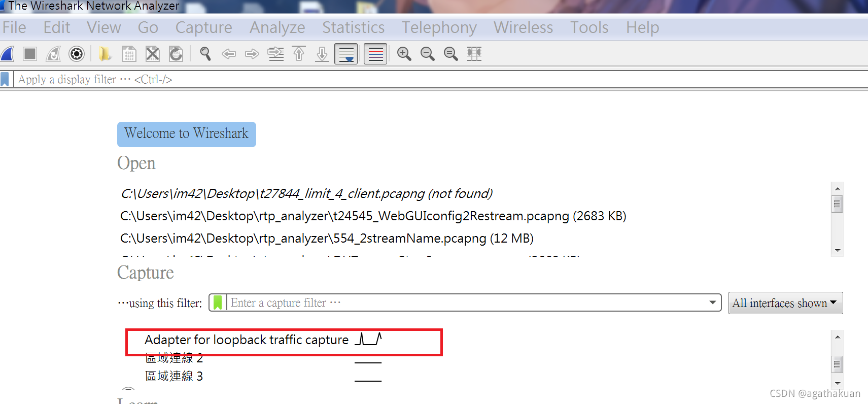This screenshot has height=404, width=868.
Task: Reset text to normal size
Action: (x=451, y=53)
